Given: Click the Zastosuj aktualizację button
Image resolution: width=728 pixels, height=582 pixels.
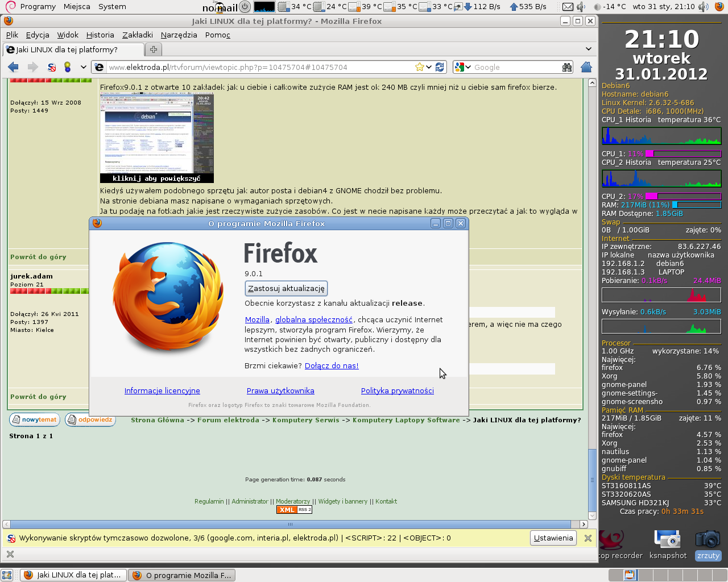Looking at the screenshot, I should pyautogui.click(x=286, y=288).
